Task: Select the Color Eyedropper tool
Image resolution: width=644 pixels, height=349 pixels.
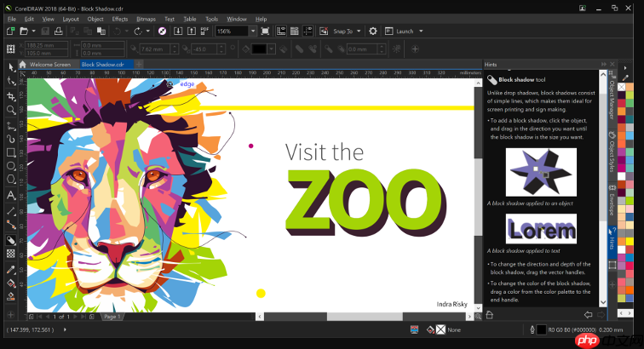Action: coord(11,269)
